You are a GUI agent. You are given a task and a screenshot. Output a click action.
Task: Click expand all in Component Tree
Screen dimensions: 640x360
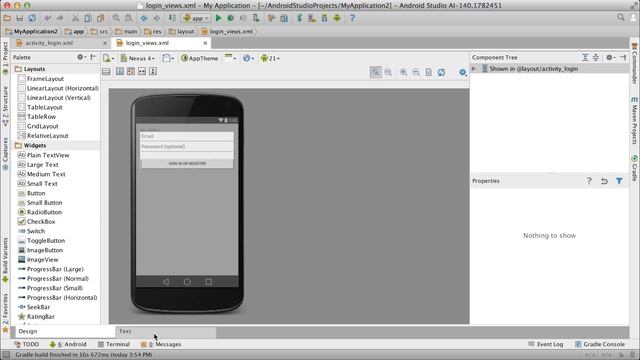[x=585, y=58]
